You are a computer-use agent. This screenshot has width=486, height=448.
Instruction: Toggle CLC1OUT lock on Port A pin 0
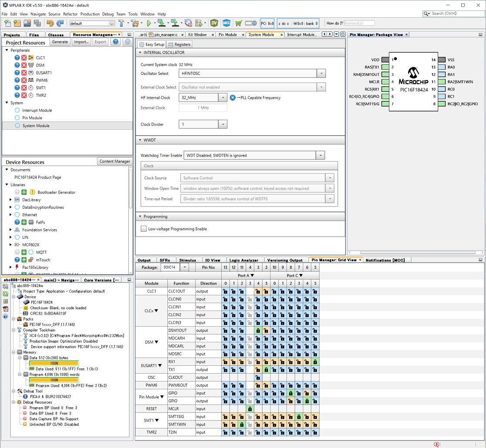pos(225,291)
